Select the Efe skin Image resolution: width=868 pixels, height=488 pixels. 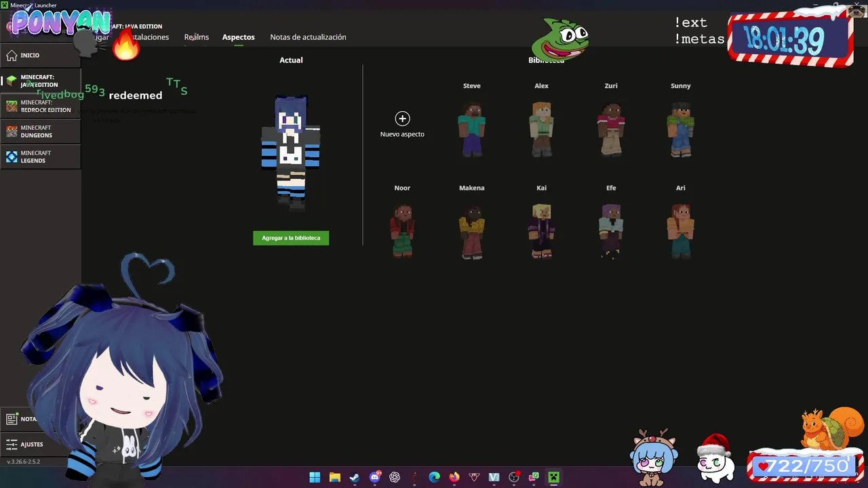click(x=611, y=231)
